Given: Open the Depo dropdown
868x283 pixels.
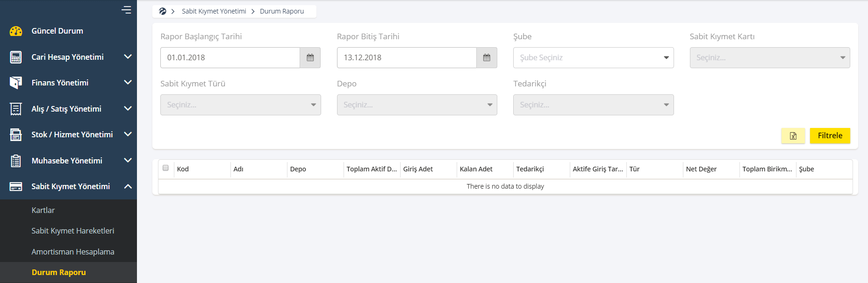Looking at the screenshot, I should [x=417, y=105].
